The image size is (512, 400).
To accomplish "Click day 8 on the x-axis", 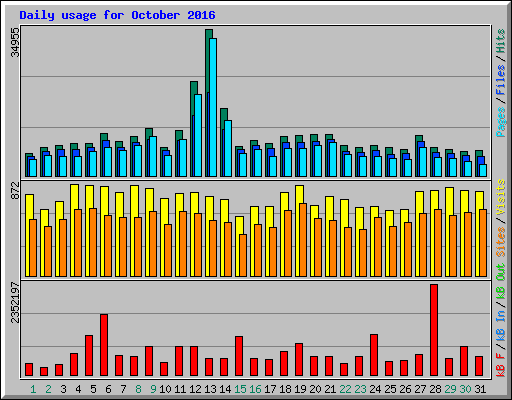I will [138, 389].
